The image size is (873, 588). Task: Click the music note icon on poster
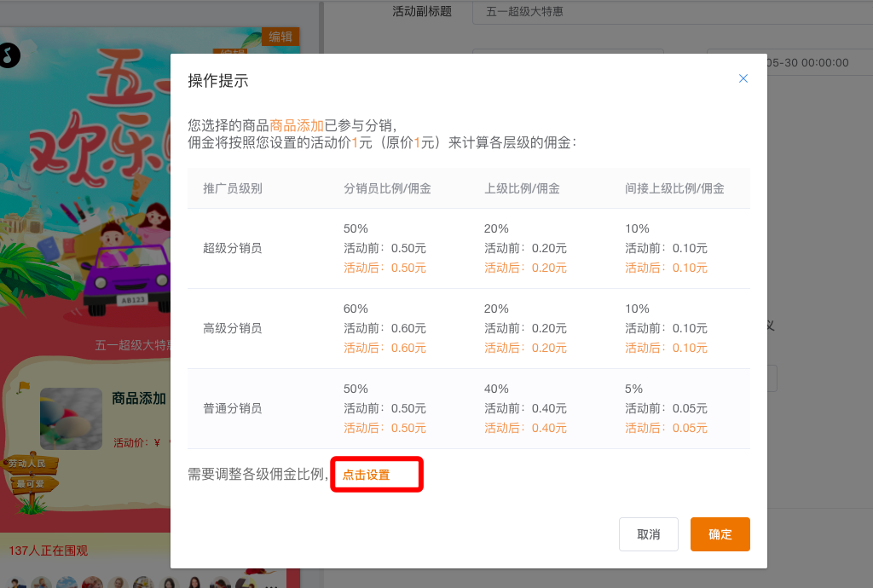[8, 55]
